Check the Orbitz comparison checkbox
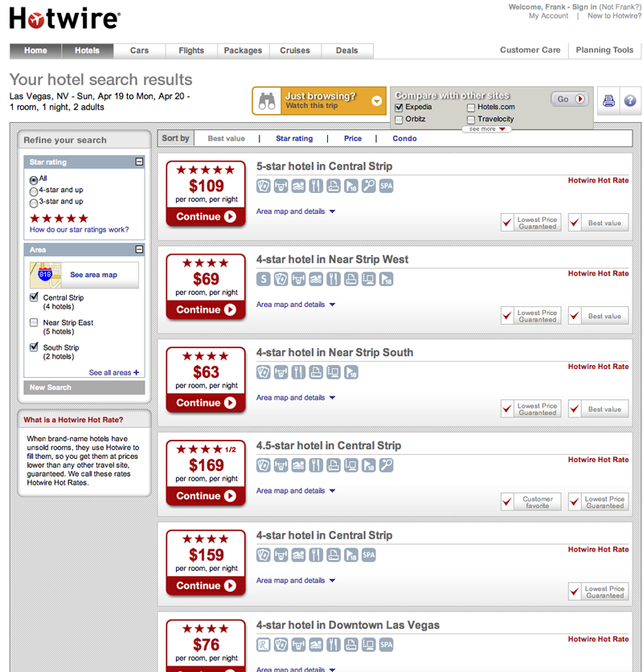This screenshot has width=643, height=672. coord(399,120)
